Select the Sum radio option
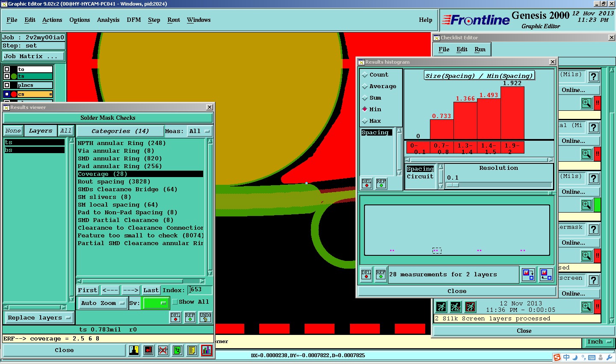 pos(365,98)
